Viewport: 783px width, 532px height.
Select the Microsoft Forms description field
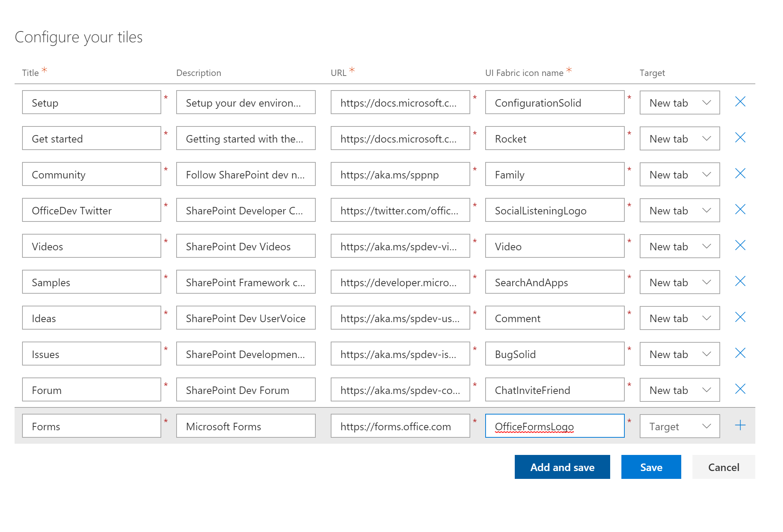click(245, 426)
